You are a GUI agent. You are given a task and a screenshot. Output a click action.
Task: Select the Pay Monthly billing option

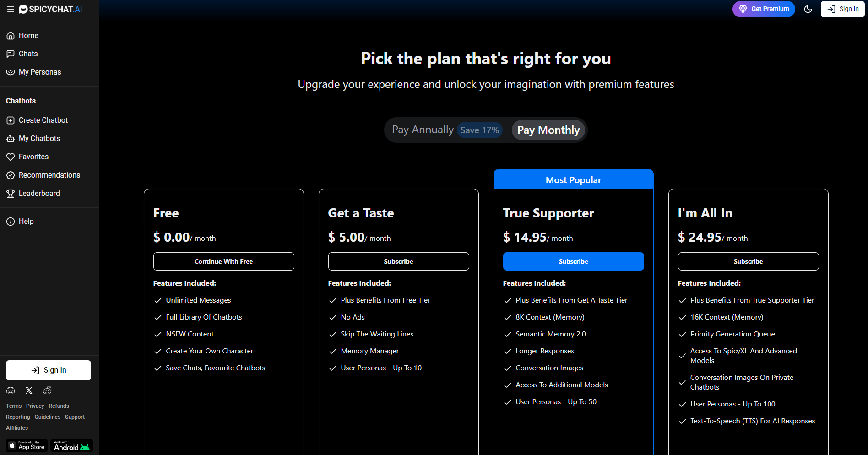point(548,130)
